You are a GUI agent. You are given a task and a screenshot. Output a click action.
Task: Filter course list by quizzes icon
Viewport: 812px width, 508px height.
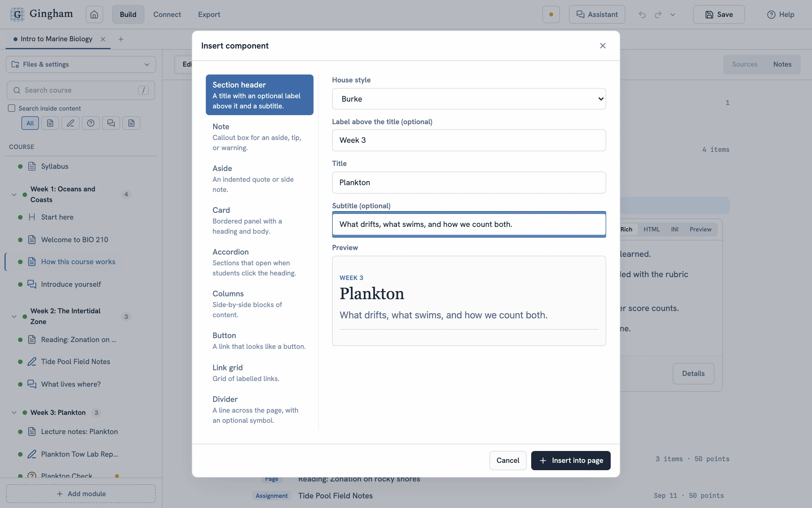coord(91,123)
